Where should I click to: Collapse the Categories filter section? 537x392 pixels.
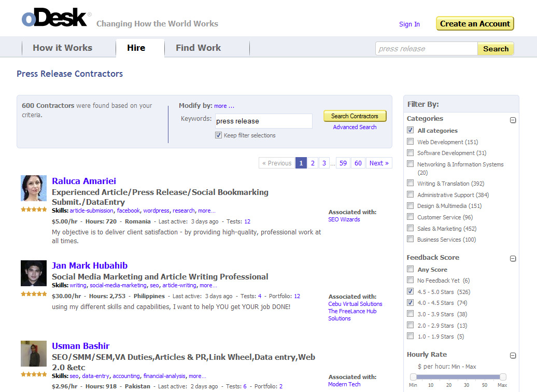[513, 120]
